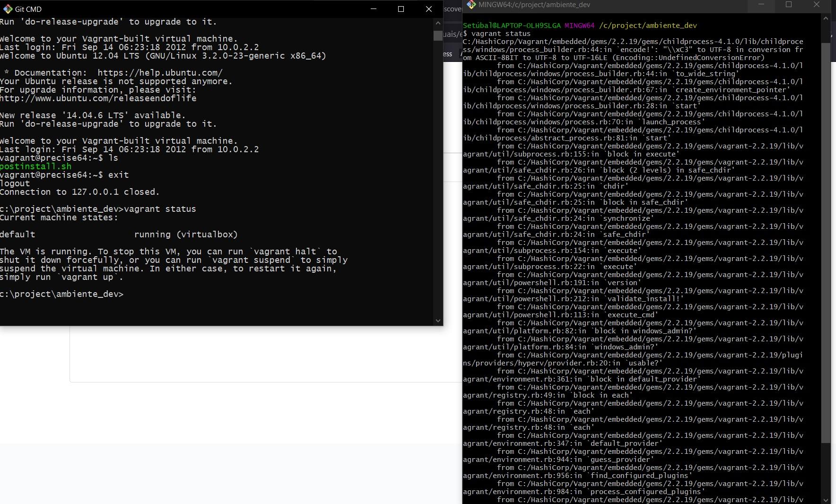Close the Git CMD window

(x=428, y=9)
